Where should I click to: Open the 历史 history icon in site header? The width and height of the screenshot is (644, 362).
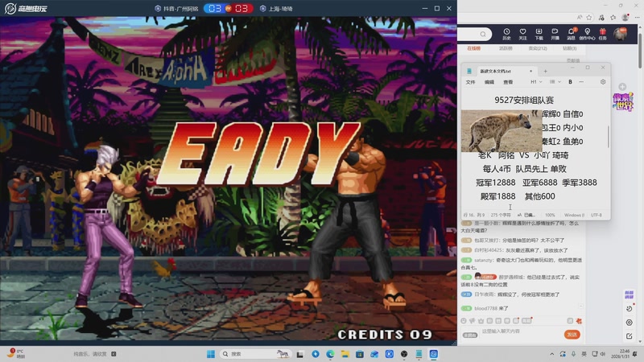(x=506, y=34)
